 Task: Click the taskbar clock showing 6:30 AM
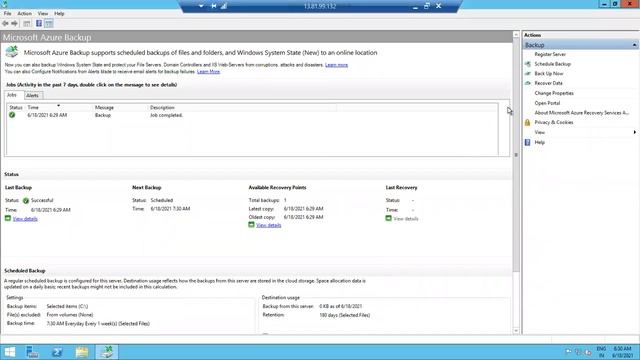[x=622, y=352]
